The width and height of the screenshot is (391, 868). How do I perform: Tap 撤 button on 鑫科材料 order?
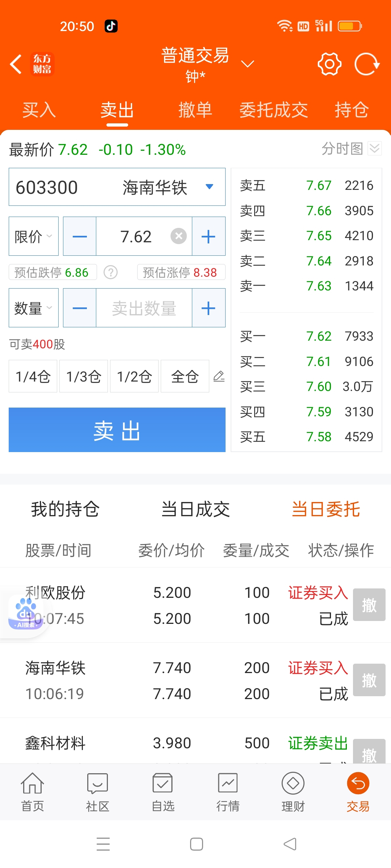[369, 752]
